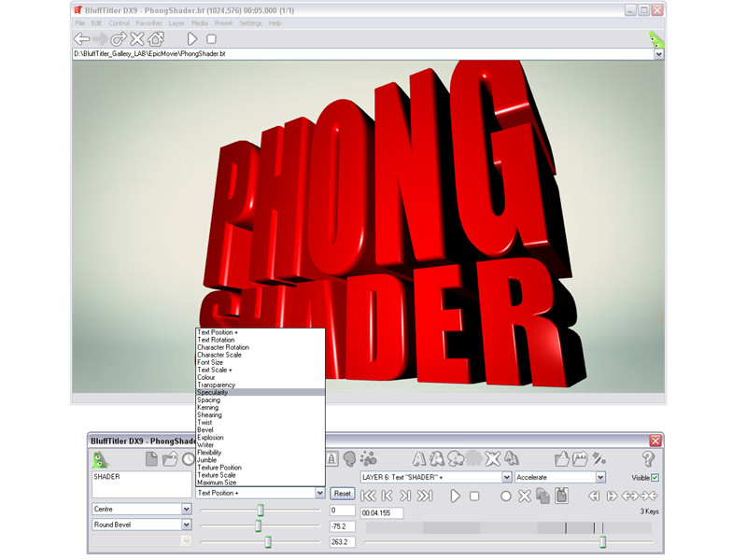Image resolution: width=747 pixels, height=560 pixels.
Task: Start playback in the tool window
Action: click(x=455, y=497)
